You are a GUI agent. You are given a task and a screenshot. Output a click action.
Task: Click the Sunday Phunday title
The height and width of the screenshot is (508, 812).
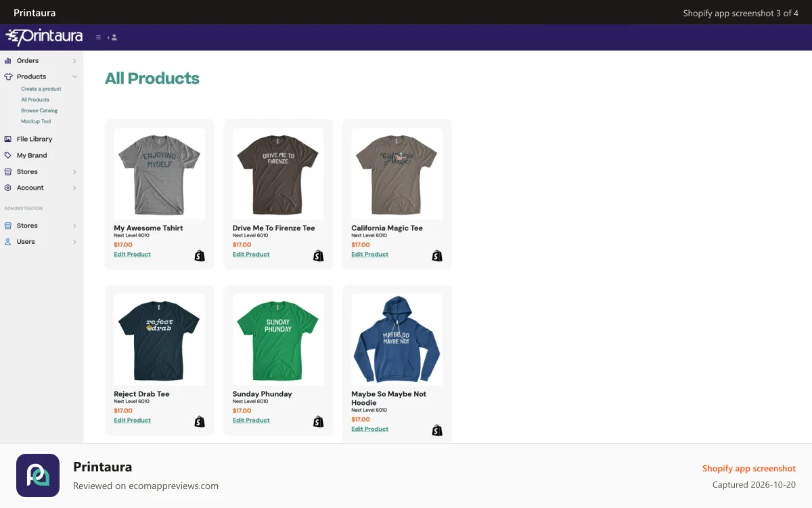(263, 394)
